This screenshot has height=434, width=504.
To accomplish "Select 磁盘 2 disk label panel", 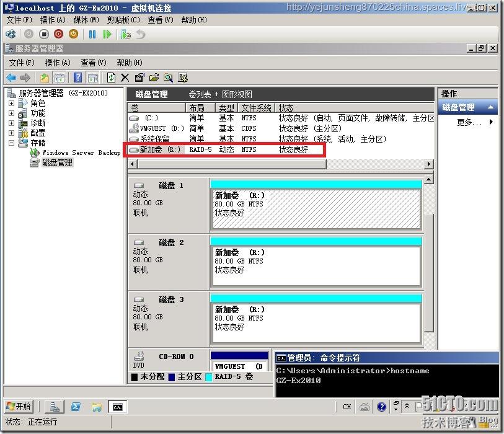I will (168, 263).
